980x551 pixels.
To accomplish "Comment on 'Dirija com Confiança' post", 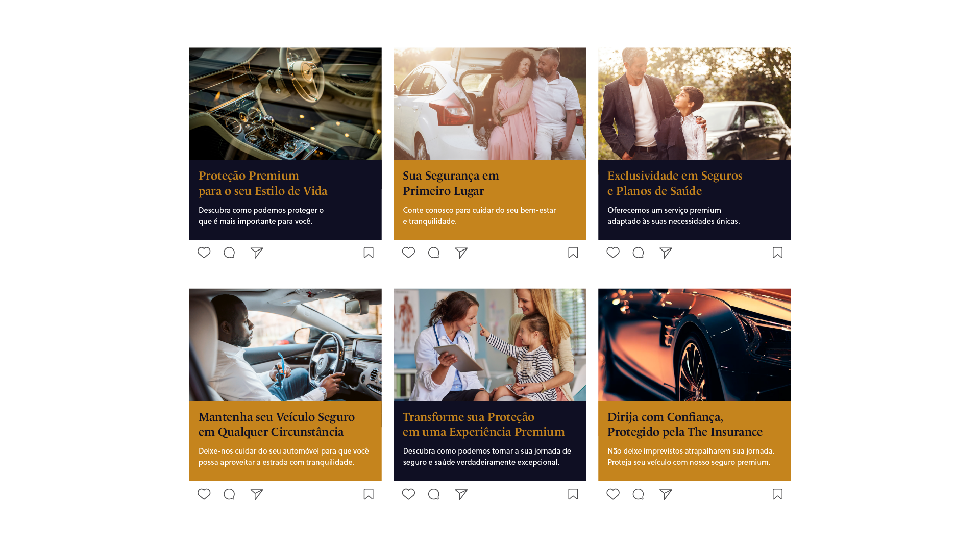I will click(x=638, y=494).
